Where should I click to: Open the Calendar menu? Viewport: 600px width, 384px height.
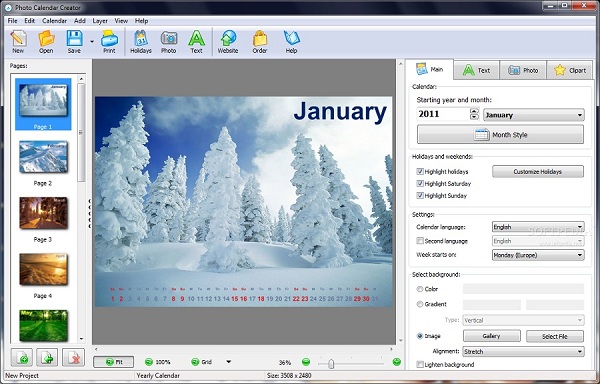(54, 21)
